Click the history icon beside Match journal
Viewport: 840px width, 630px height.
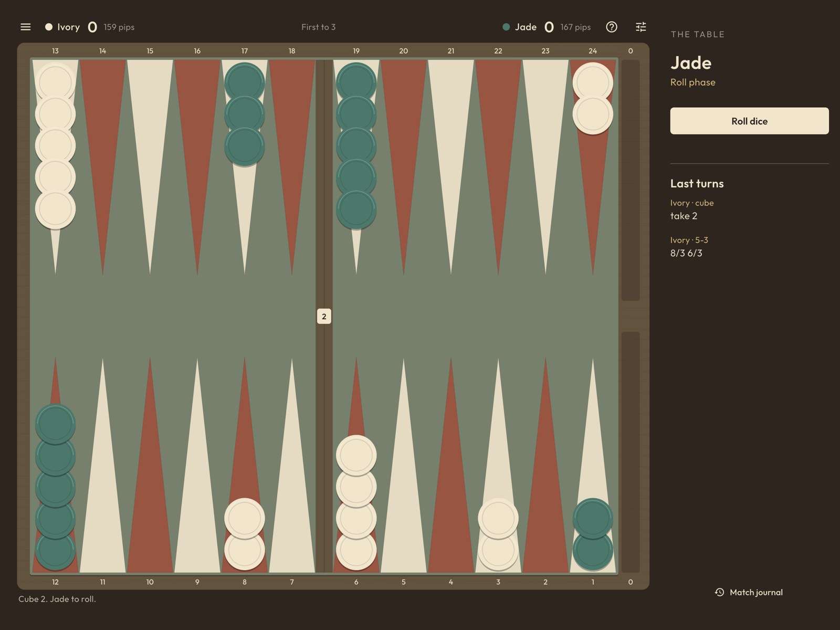coord(719,592)
